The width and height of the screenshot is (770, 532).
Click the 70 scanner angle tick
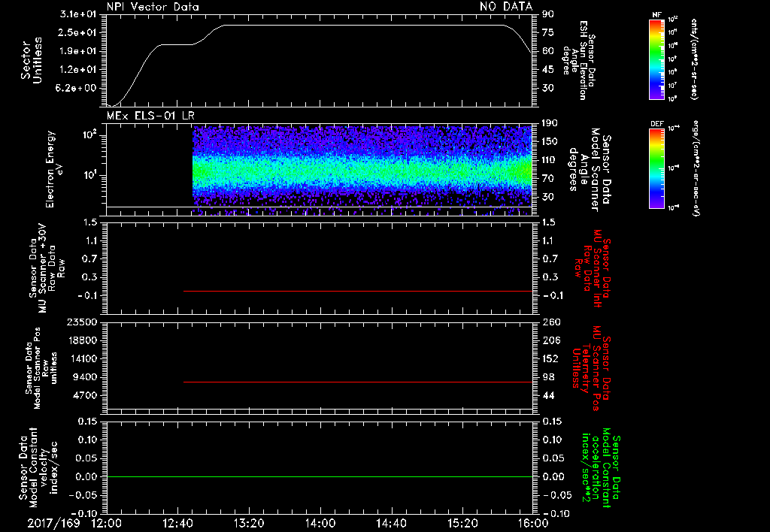pos(548,179)
